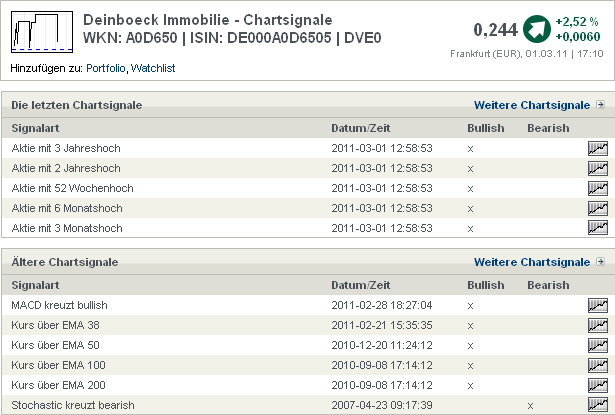Open chart icon for 6 Monatshoch signal
Image resolution: width=615 pixels, height=415 pixels.
coord(598,208)
